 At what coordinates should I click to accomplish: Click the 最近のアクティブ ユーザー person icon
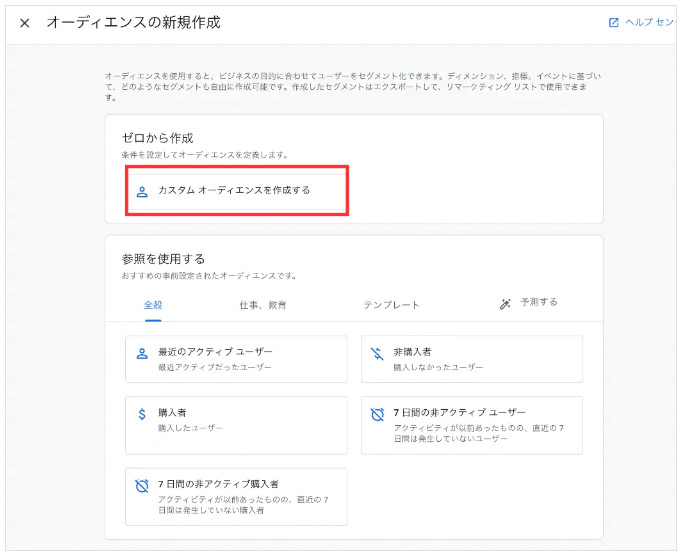point(142,354)
